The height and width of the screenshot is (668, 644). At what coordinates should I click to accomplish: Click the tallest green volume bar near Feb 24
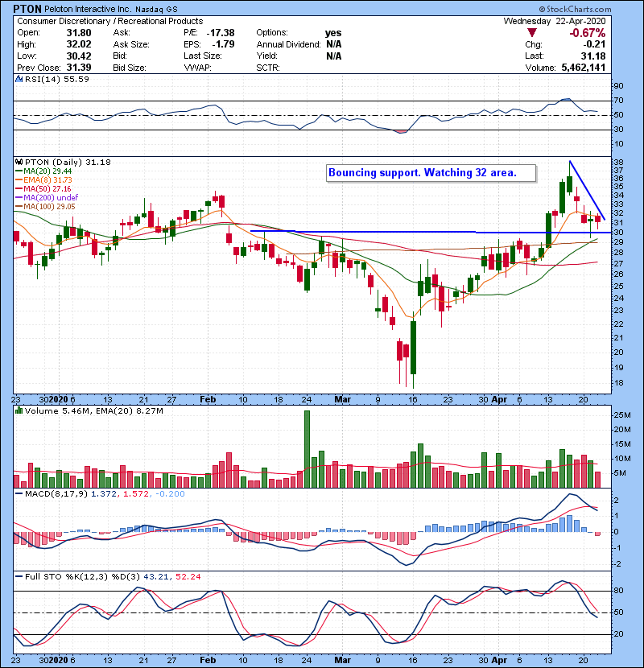(307, 449)
